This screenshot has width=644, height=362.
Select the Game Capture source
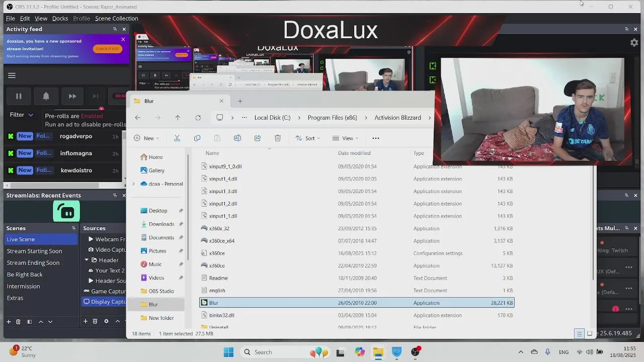[x=104, y=291]
